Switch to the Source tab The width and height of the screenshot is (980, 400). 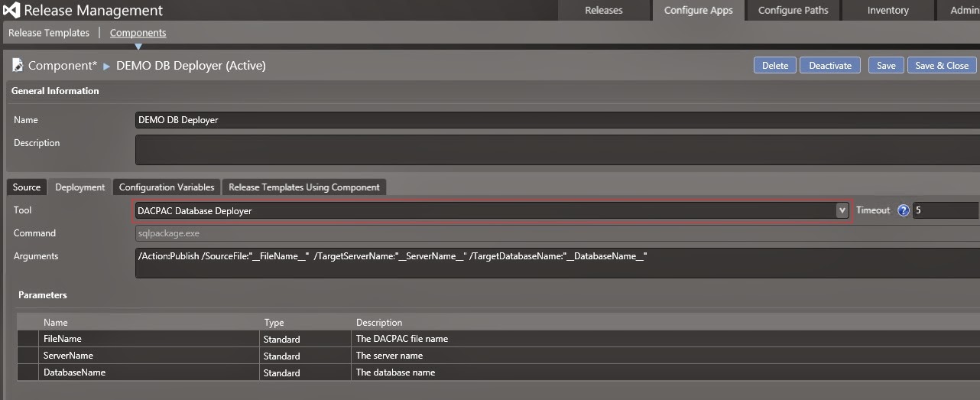tap(27, 187)
